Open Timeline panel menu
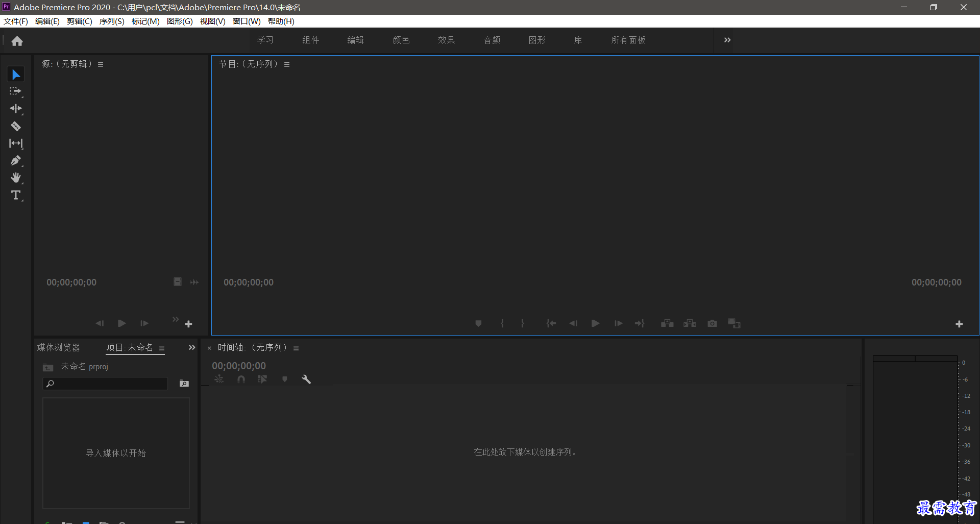Viewport: 980px width, 524px height. [296, 348]
